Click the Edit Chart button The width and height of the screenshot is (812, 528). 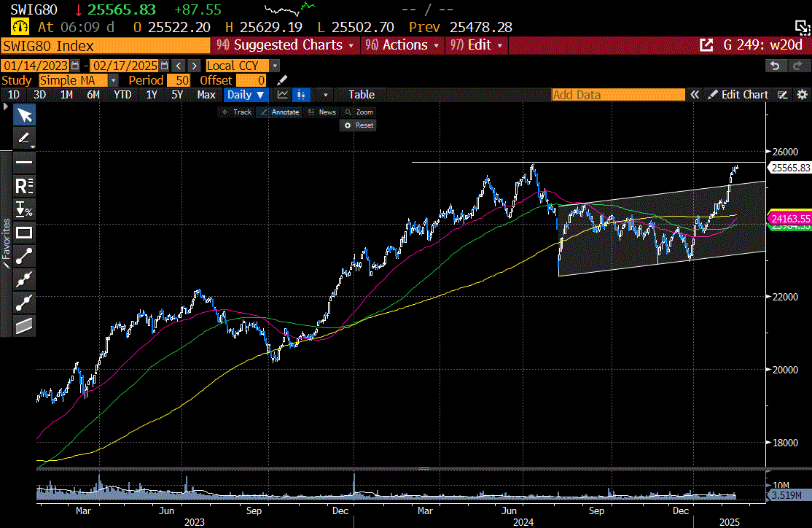(x=738, y=95)
